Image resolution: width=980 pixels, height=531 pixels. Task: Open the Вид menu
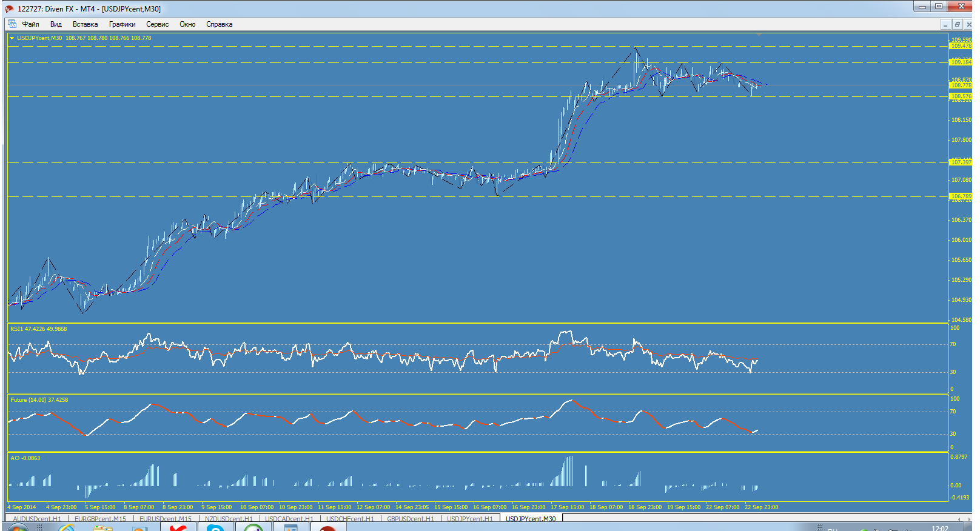tap(56, 24)
